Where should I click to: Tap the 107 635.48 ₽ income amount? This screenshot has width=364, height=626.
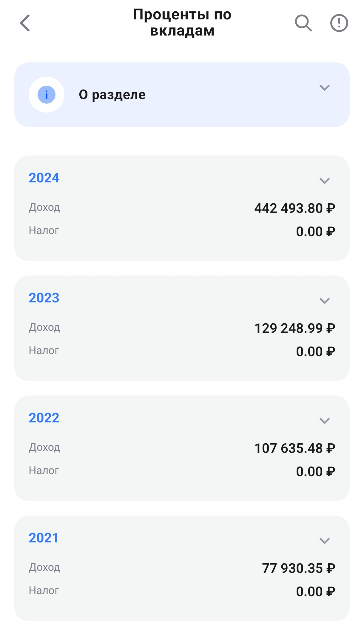[x=294, y=448]
